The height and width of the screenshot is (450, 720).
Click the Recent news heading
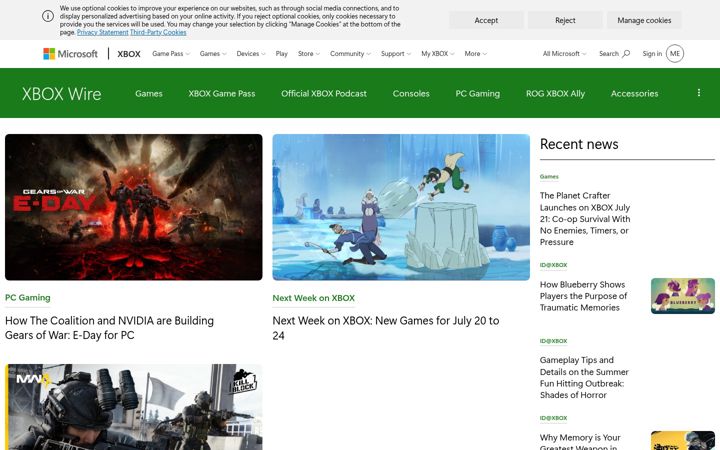point(579,144)
